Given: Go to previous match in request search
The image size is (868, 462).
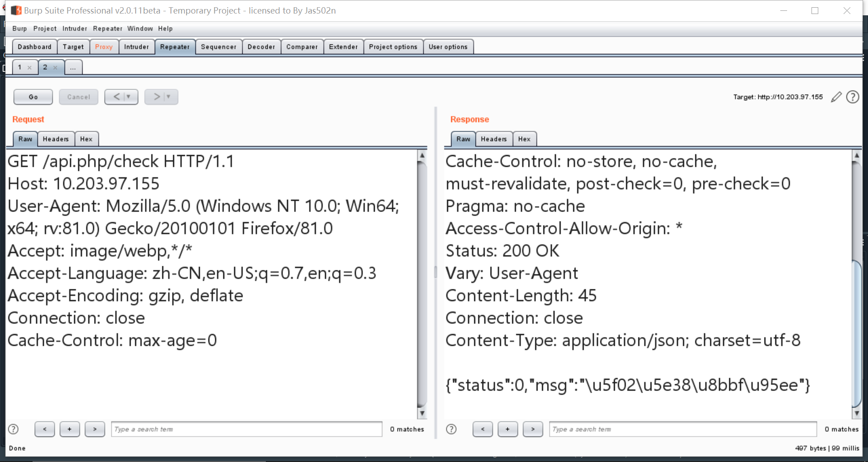Looking at the screenshot, I should tap(45, 429).
